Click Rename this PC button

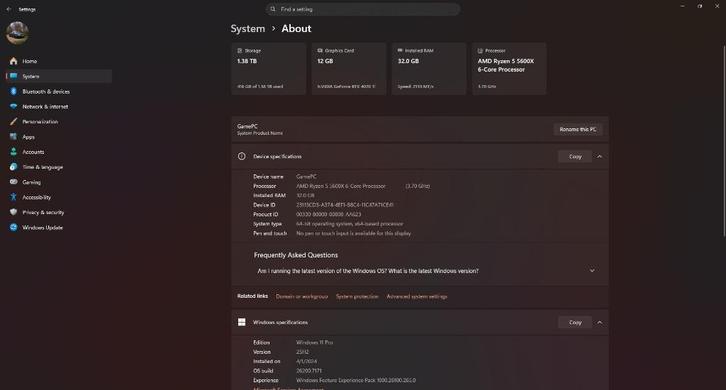click(578, 129)
